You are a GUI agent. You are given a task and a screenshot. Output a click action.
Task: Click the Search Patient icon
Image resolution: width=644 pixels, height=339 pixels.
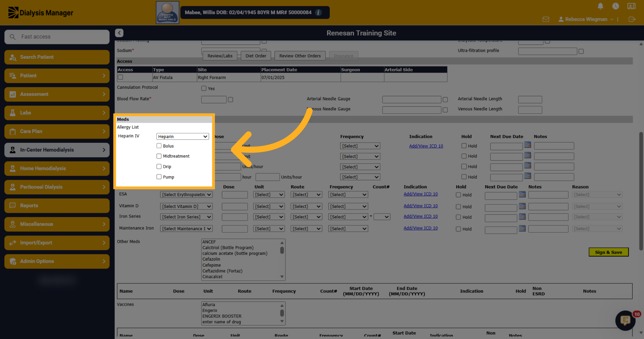pos(13,57)
